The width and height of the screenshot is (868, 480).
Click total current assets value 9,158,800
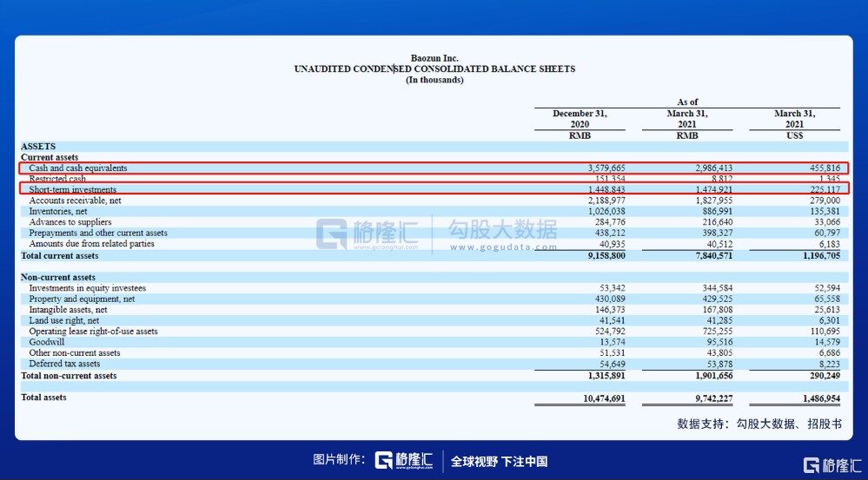tap(606, 256)
